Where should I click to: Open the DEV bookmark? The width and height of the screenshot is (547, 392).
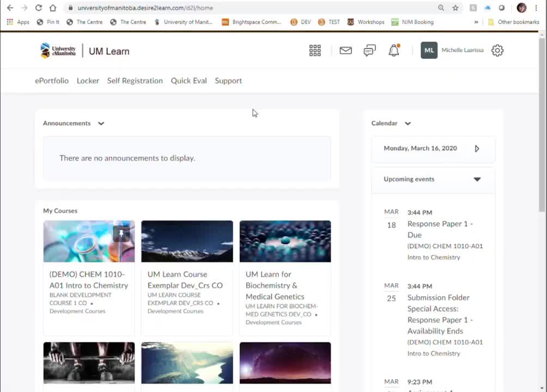pos(301,22)
